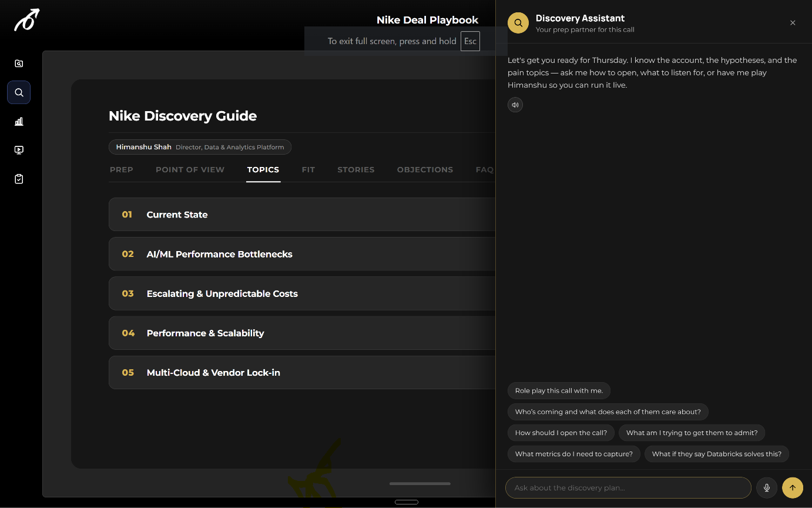Viewport: 812px width, 508px height.
Task: Select the magnifier discovery sidebar icon
Action: [19, 92]
